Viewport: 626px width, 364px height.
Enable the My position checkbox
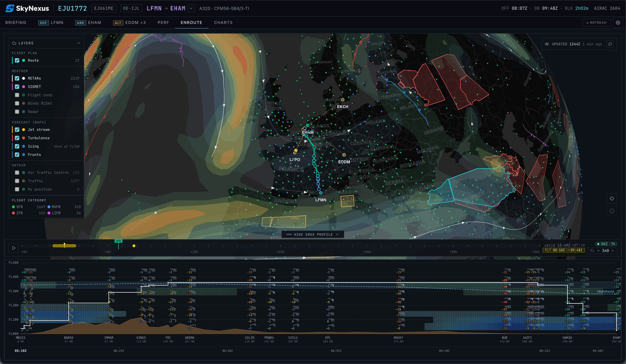17,189
